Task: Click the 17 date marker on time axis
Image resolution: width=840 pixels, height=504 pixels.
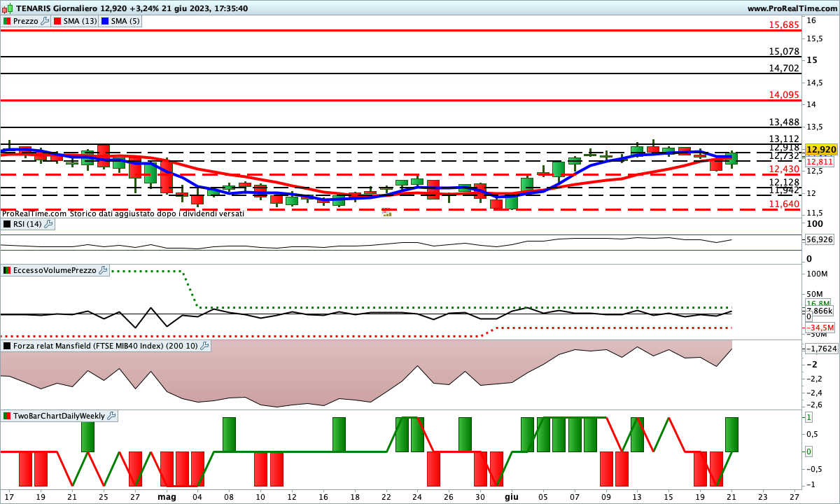Action: [x=9, y=496]
